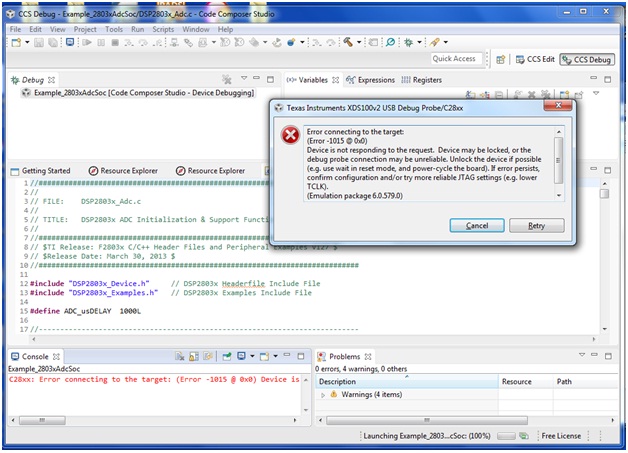Maximize the Debug view panel

pyautogui.click(x=270, y=79)
